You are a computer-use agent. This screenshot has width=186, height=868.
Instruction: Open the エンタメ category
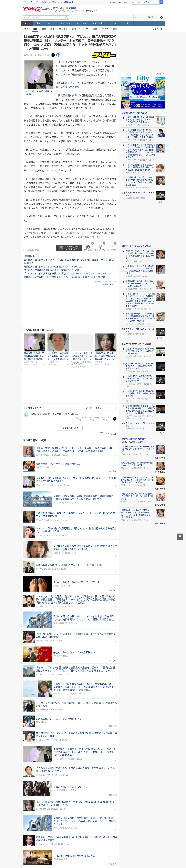pos(63,29)
